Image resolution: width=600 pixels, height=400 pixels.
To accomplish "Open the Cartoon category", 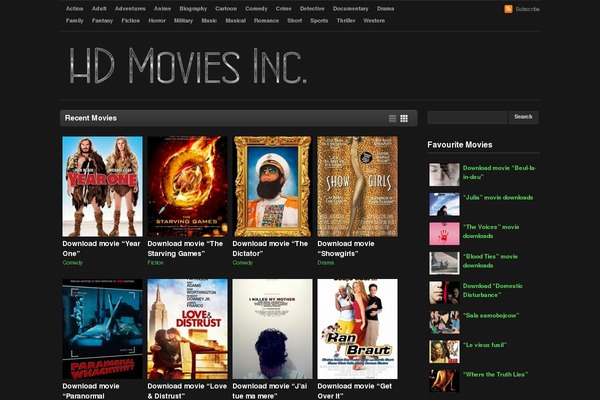I will click(x=226, y=8).
